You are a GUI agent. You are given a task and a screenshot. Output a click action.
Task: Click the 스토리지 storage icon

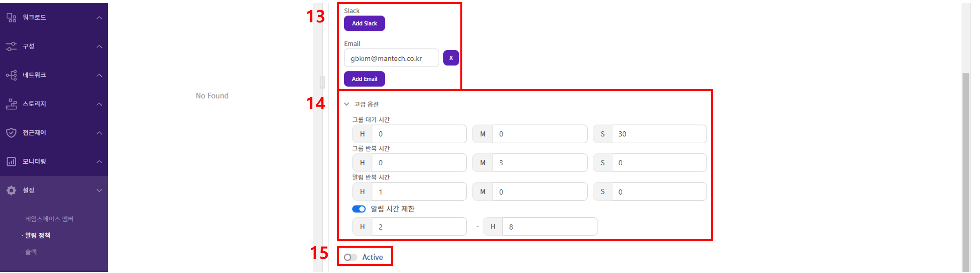pos(12,104)
